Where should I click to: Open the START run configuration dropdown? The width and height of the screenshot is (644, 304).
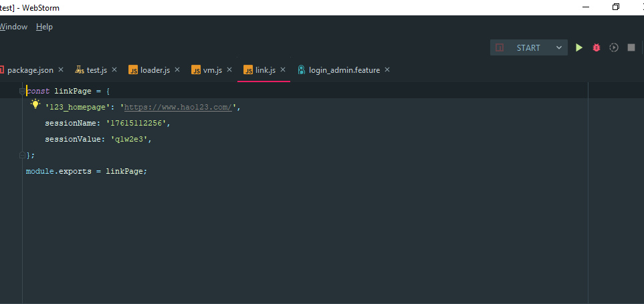529,47
